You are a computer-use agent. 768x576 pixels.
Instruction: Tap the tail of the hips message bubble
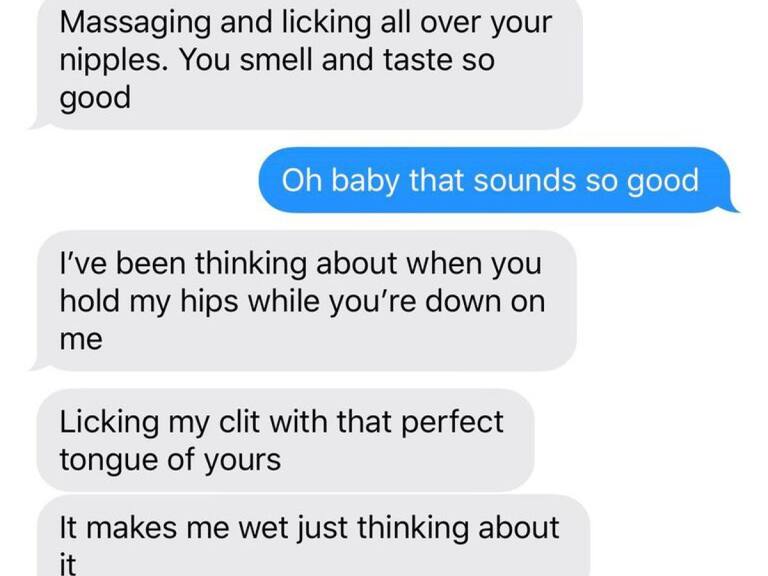tap(37, 365)
